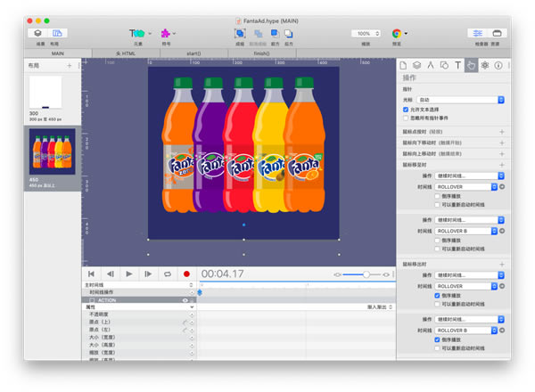Open the Document inspector tab
The image size is (535, 392).
tap(404, 65)
